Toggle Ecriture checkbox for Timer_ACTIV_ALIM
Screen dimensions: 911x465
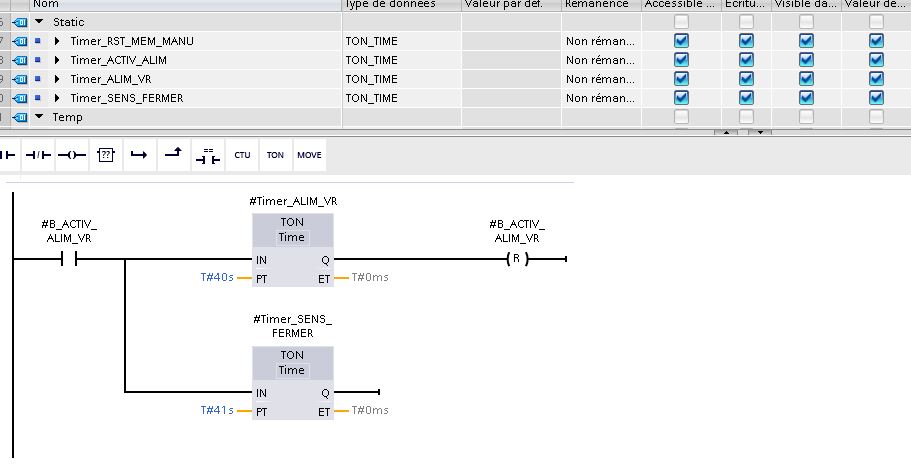pos(746,60)
